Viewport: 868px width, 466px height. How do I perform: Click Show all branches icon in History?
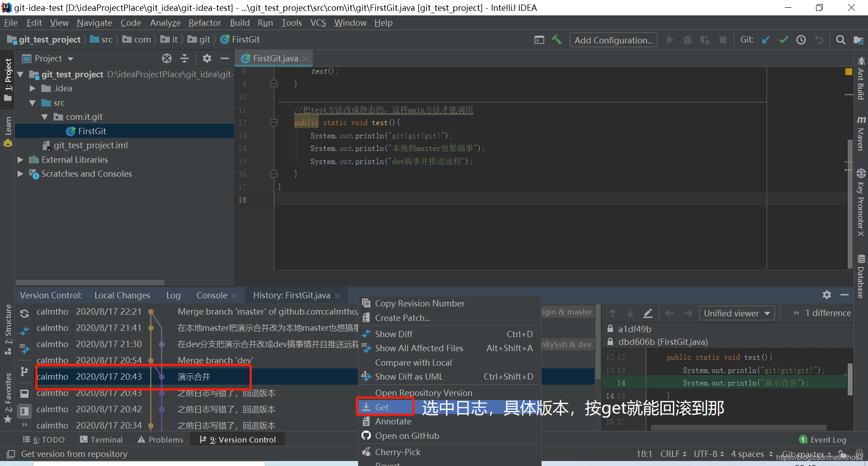(x=24, y=372)
